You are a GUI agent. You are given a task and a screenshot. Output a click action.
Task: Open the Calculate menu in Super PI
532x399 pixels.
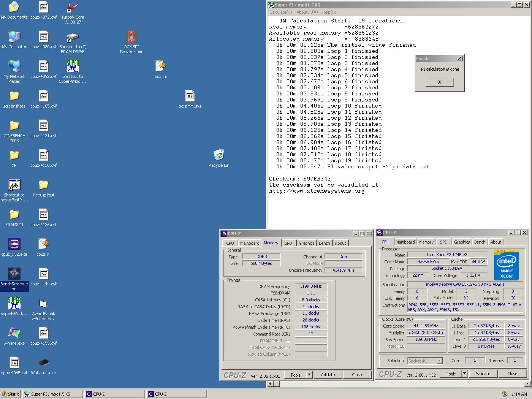pyautogui.click(x=280, y=12)
